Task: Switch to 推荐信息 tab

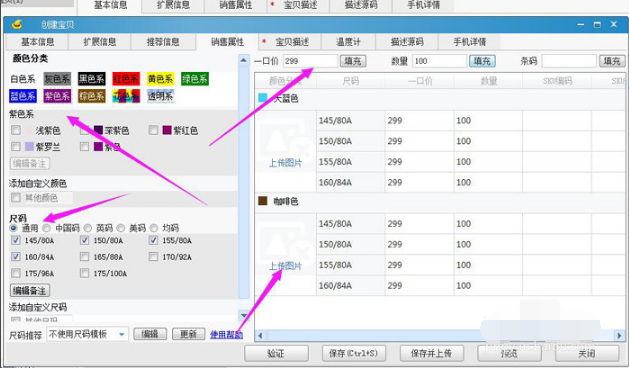Action: click(163, 42)
